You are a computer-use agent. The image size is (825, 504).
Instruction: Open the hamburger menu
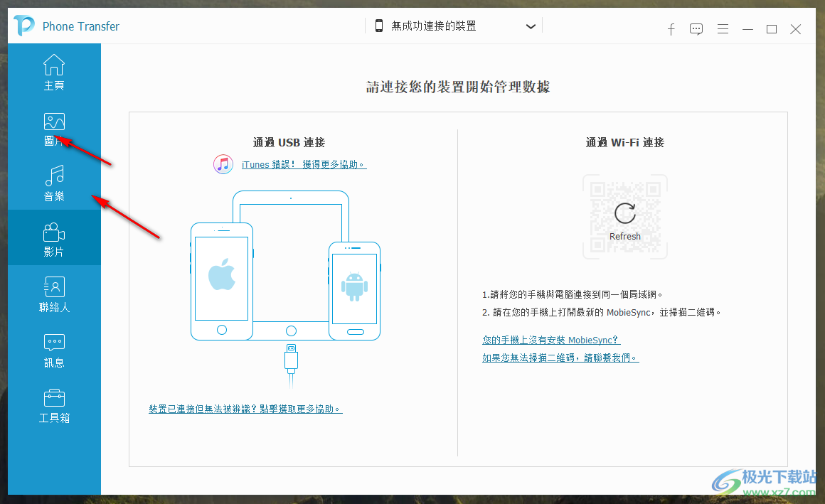[723, 29]
